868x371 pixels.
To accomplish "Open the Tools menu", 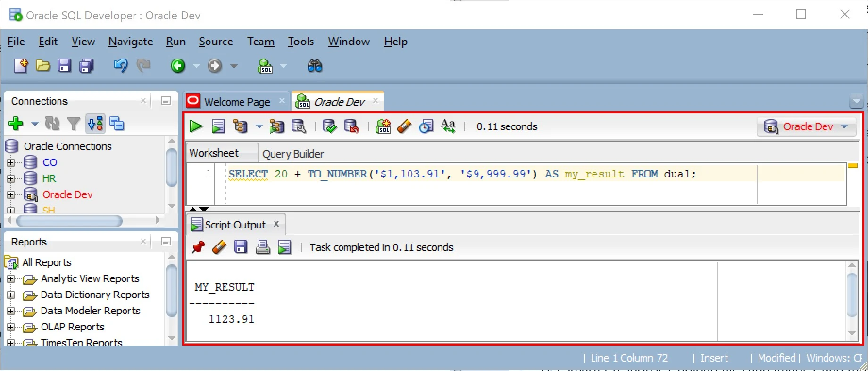I will (301, 42).
